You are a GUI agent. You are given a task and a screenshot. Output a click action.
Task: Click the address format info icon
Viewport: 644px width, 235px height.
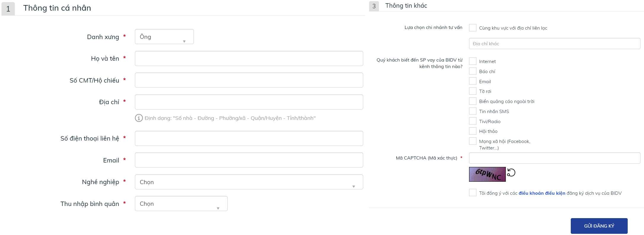coord(139,118)
